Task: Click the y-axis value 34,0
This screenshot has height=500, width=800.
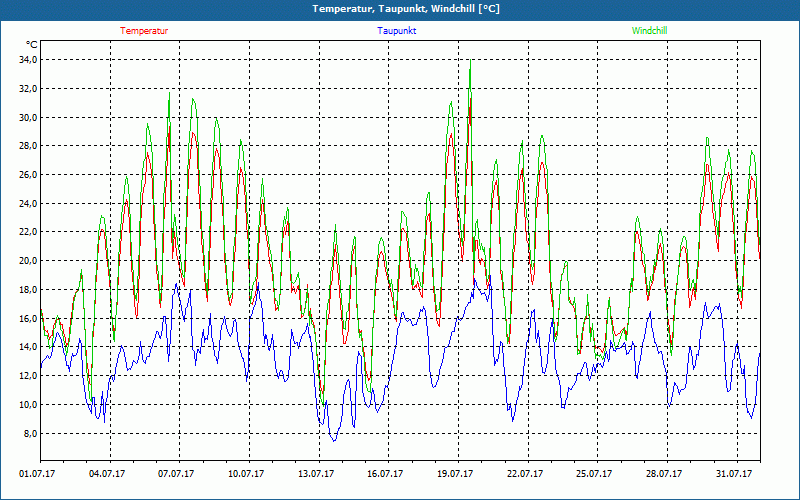Action: click(x=28, y=60)
